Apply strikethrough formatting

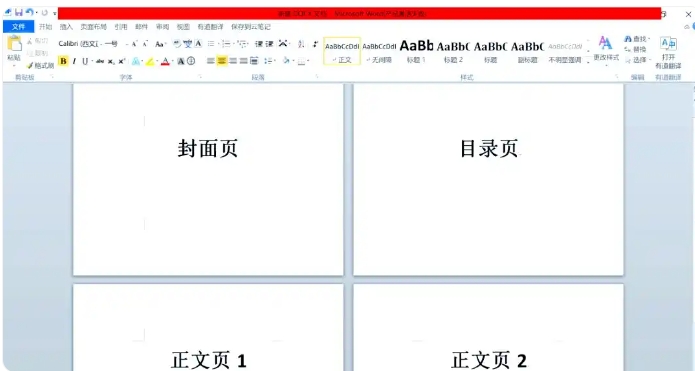pos(100,61)
